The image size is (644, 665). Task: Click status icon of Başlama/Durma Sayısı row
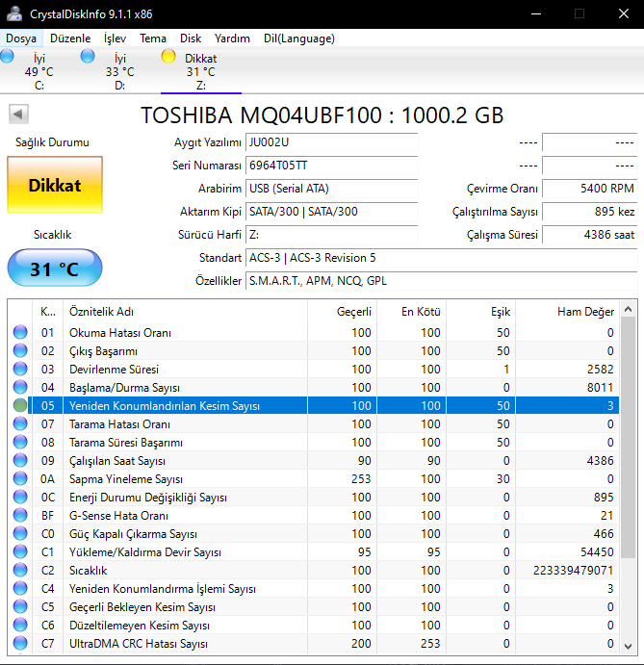point(20,387)
